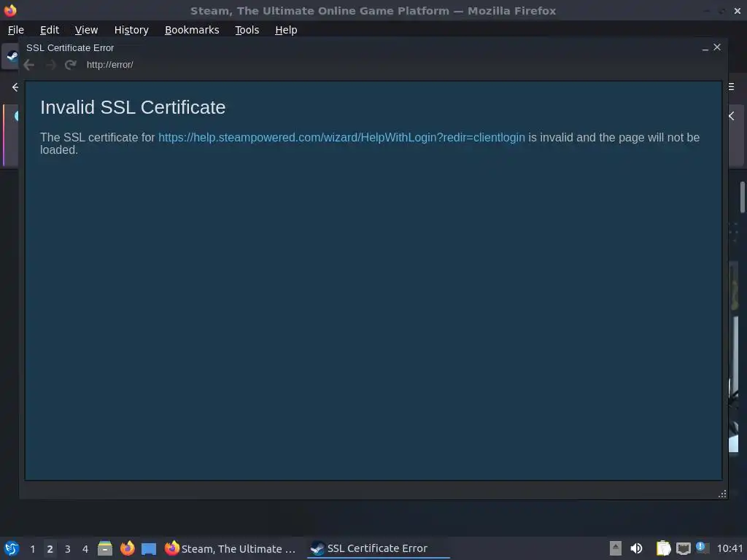Open Firefox Help menu
The width and height of the screenshot is (747, 560).
click(x=286, y=30)
